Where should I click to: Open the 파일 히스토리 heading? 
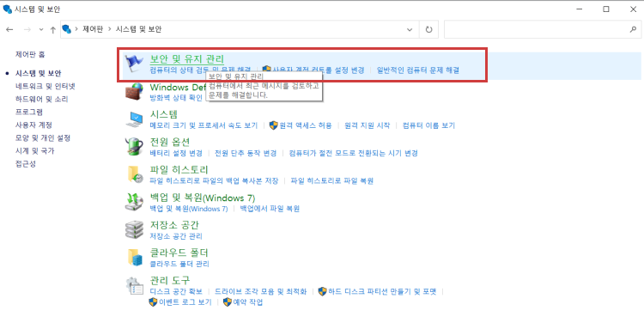(179, 169)
